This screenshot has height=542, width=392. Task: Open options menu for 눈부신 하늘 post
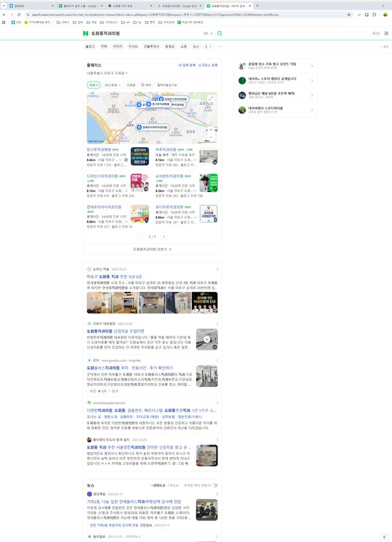point(217,269)
